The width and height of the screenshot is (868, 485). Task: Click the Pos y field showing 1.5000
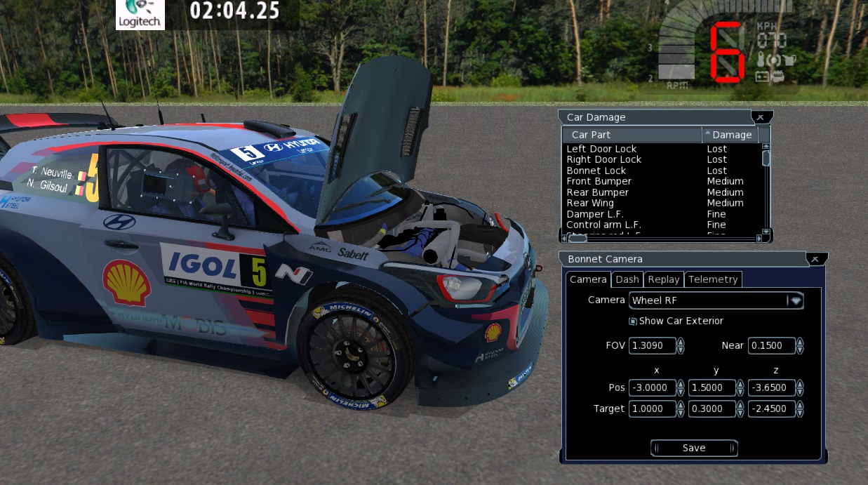click(x=712, y=387)
